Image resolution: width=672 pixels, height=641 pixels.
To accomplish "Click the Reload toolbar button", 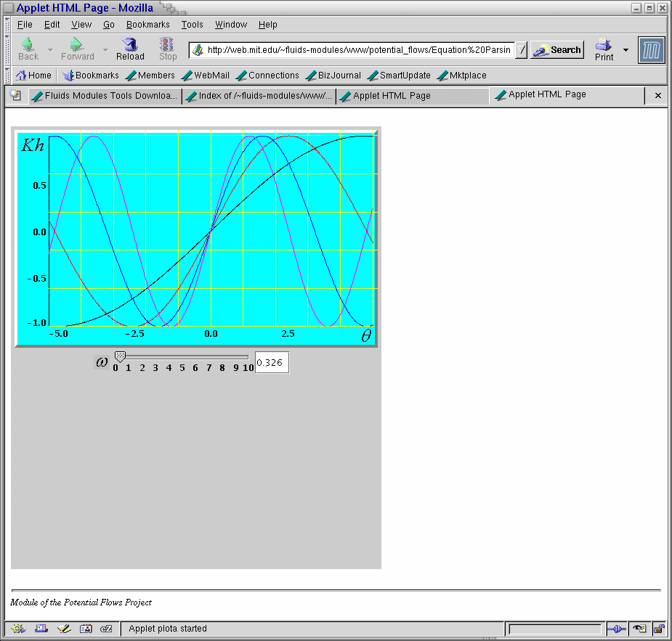I will tap(130, 49).
